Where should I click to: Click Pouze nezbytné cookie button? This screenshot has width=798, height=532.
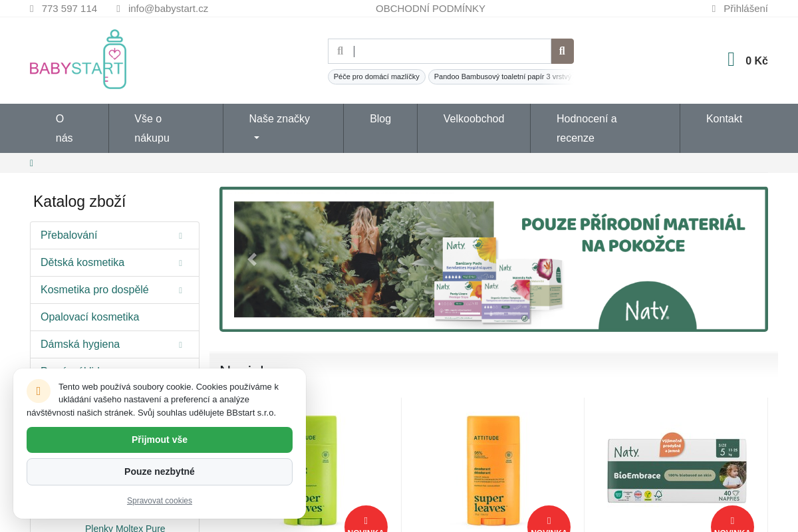(160, 471)
